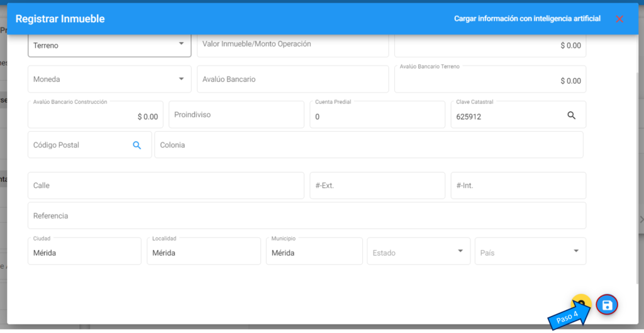Click the Registrar Inmueble title text
Screen dimensions: 644x333
[x=60, y=19]
